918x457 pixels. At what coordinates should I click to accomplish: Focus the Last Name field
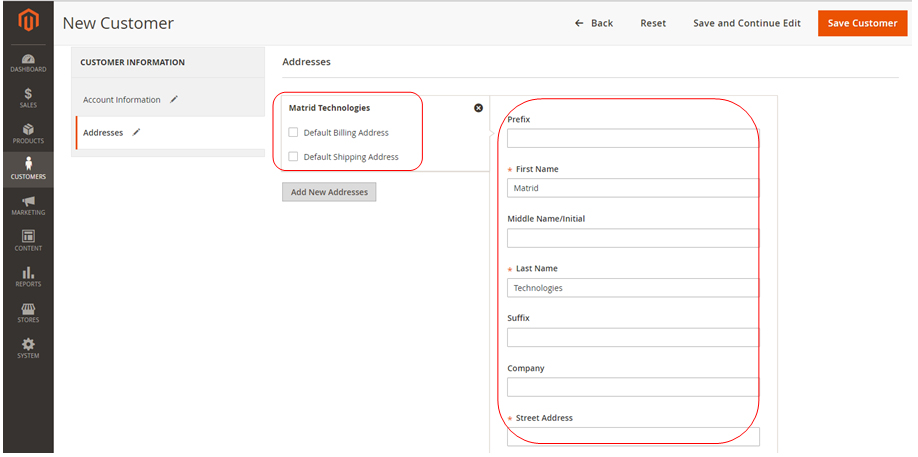pos(633,287)
